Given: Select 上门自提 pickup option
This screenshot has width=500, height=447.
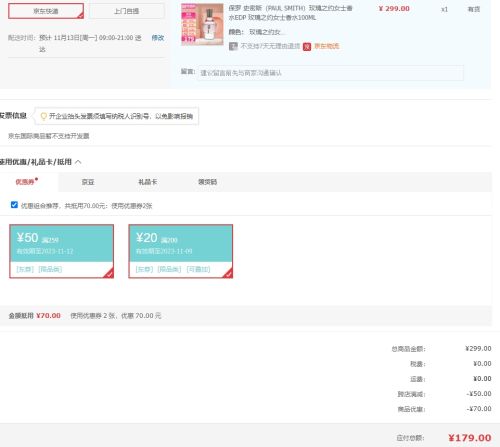Looking at the screenshot, I should pos(127,11).
